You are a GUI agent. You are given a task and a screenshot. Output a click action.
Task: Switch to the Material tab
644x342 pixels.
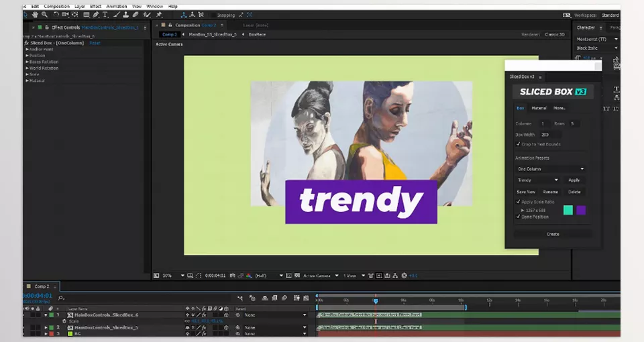[539, 108]
